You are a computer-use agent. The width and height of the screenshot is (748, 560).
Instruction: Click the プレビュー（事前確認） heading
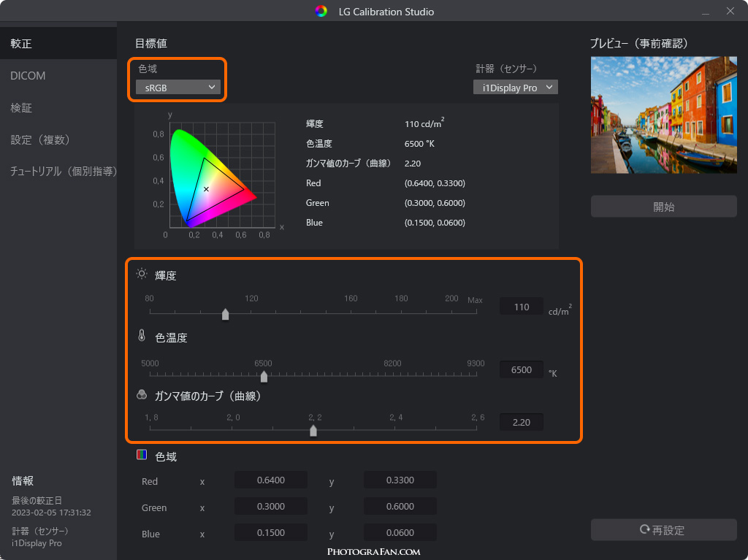[x=638, y=43]
